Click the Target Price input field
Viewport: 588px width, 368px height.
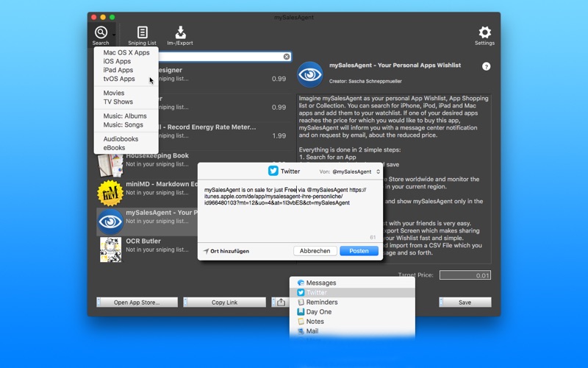click(465, 275)
